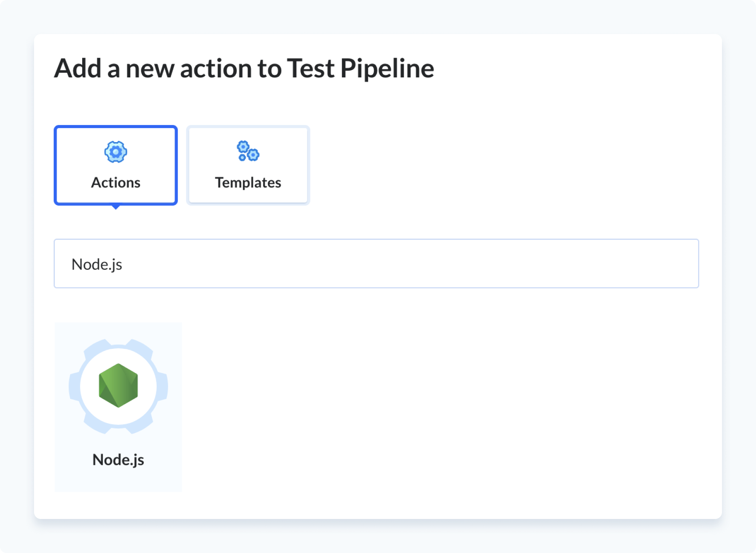756x553 pixels.
Task: Click the Actions label text
Action: (115, 183)
